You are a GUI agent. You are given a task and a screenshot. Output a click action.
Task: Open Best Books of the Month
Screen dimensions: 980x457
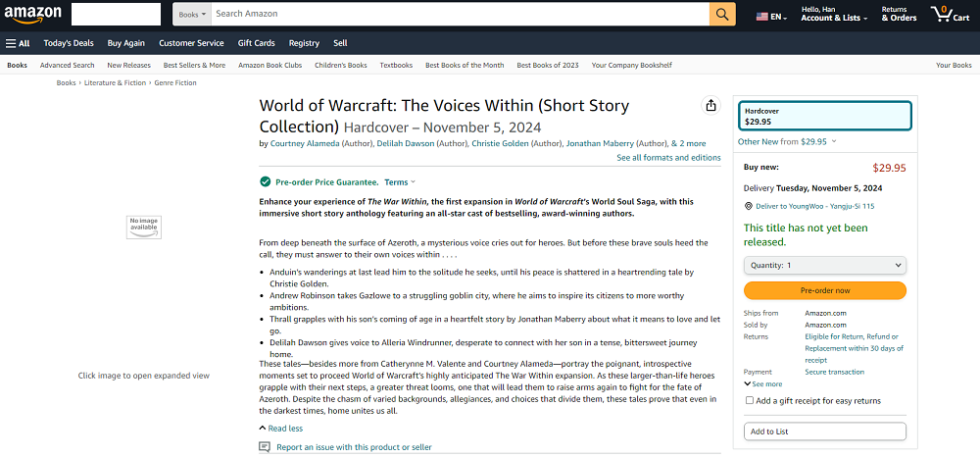click(x=465, y=65)
